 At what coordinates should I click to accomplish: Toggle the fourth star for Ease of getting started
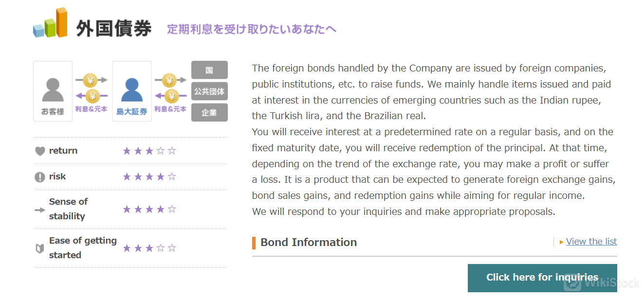pos(160,247)
